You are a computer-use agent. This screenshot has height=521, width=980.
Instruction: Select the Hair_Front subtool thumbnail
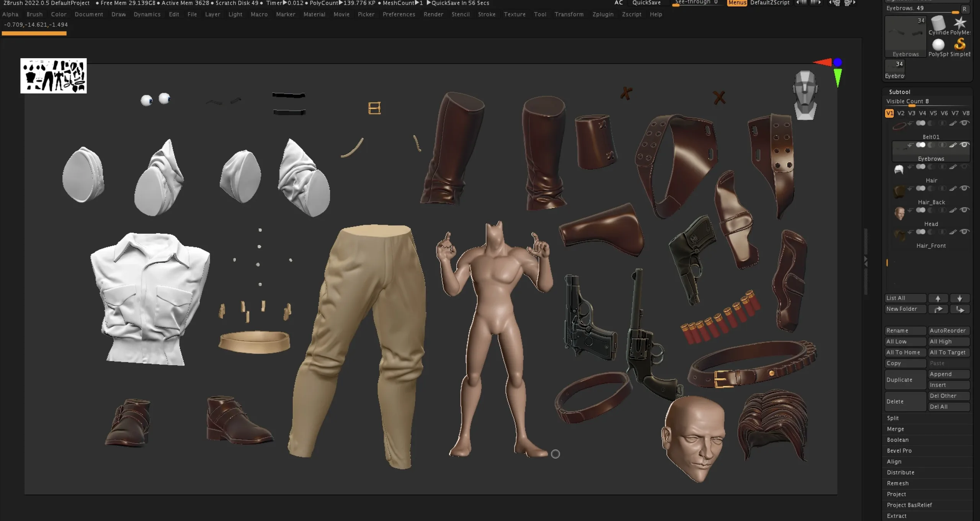coord(900,235)
